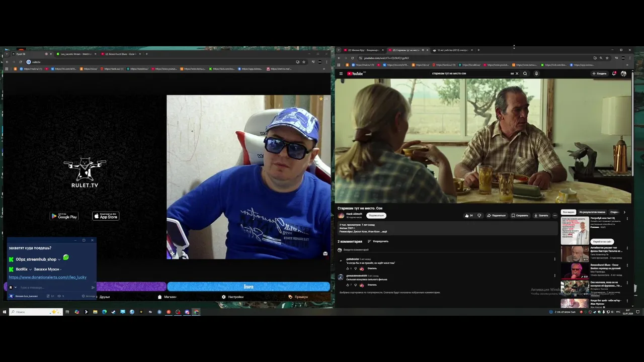Switch to the Leo_Lacoste Stream tab
The width and height of the screenshot is (644, 362).
75,54
